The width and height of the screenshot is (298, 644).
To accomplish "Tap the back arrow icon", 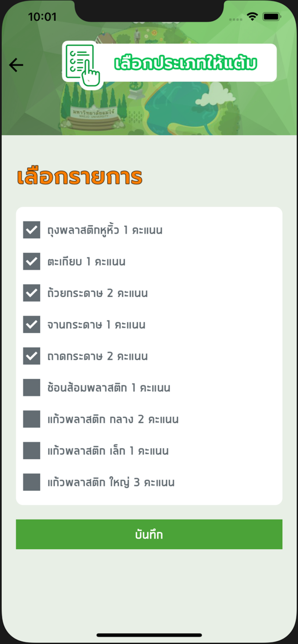I will pyautogui.click(x=16, y=65).
